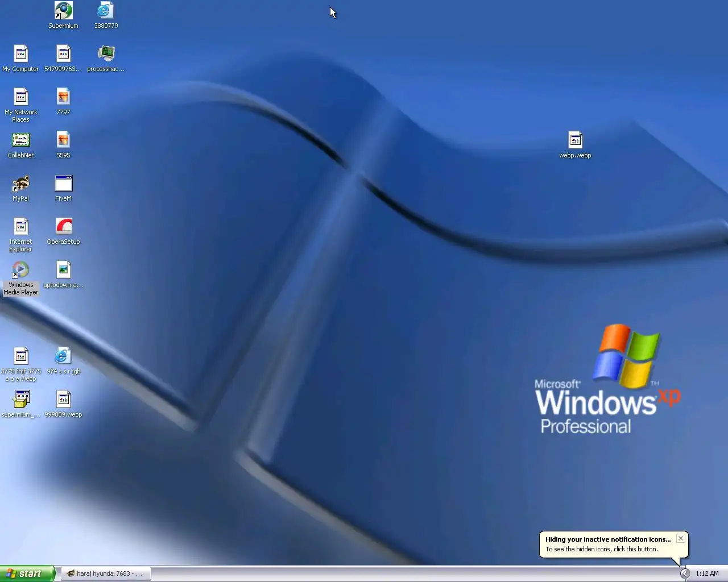Screen dimensions: 728x582
Task: Select the 974 s s r jgb icon
Action: (63, 361)
